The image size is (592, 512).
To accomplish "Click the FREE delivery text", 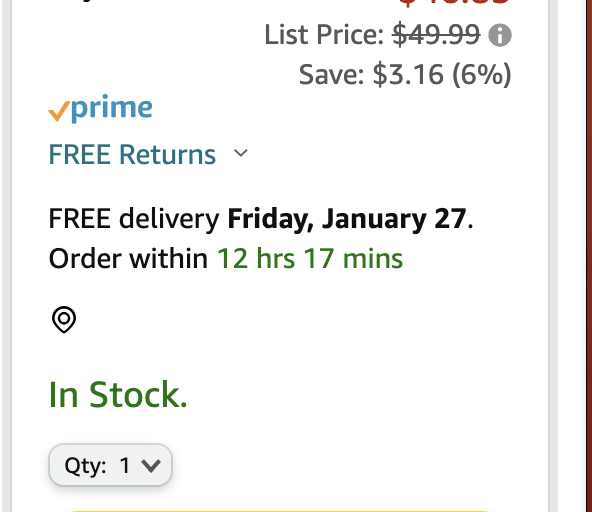I will 134,219.
